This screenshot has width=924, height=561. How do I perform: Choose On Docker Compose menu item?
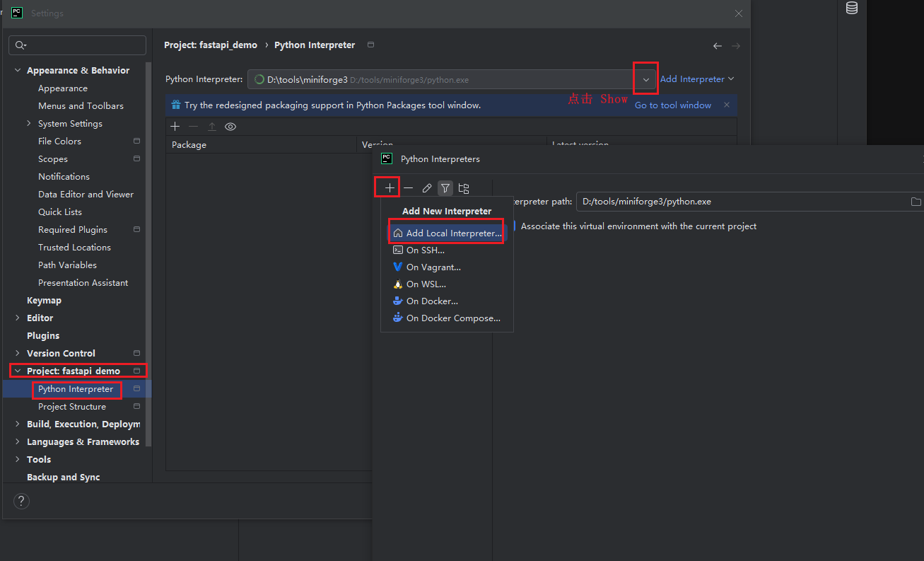[x=452, y=318]
